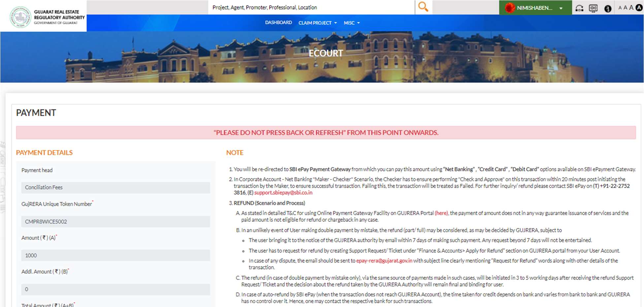644x307 pixels.
Task: Click the orange search magnifier icon
Action: click(423, 7)
